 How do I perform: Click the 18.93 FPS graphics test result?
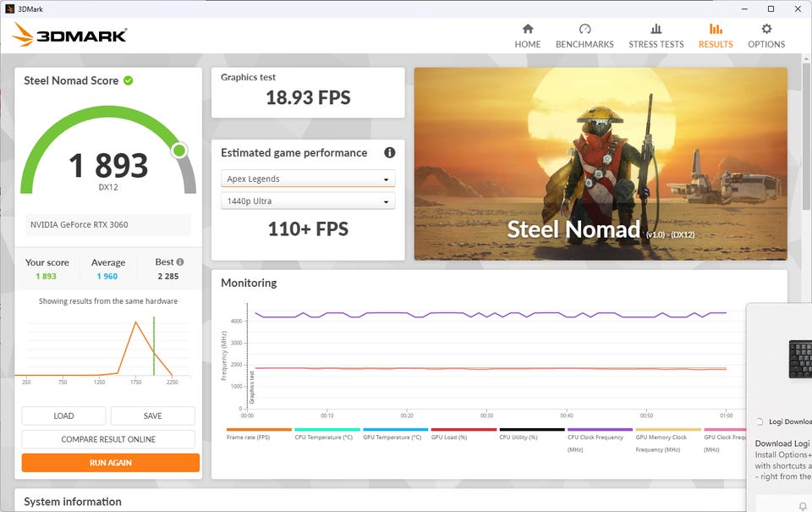(x=308, y=97)
